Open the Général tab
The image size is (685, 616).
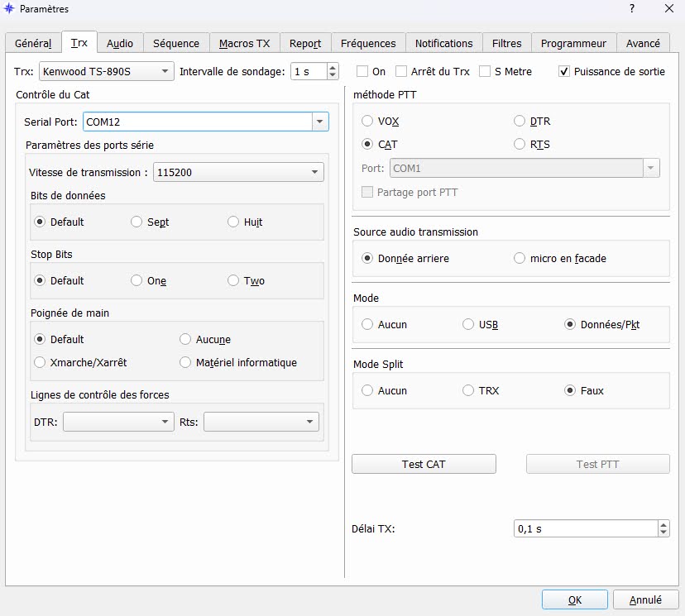[33, 43]
